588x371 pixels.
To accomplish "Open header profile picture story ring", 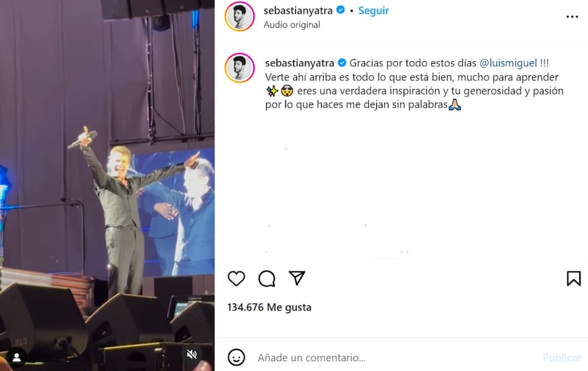I will point(240,17).
